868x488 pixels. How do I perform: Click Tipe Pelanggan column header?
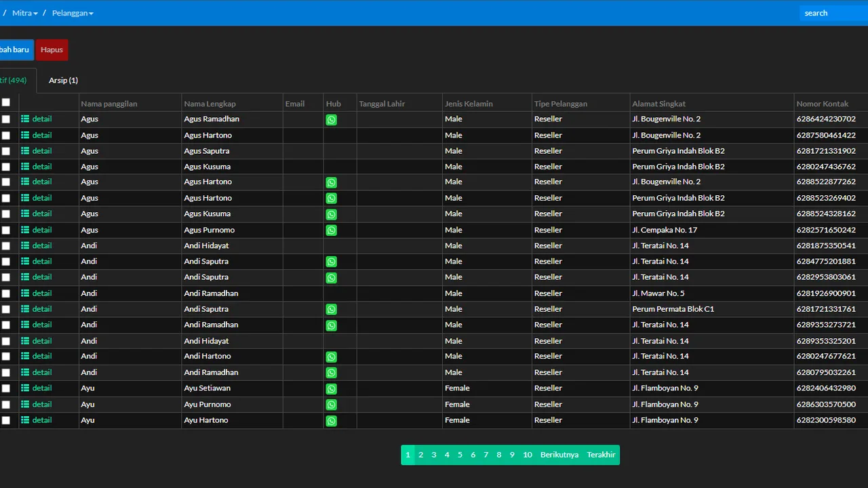tap(561, 104)
